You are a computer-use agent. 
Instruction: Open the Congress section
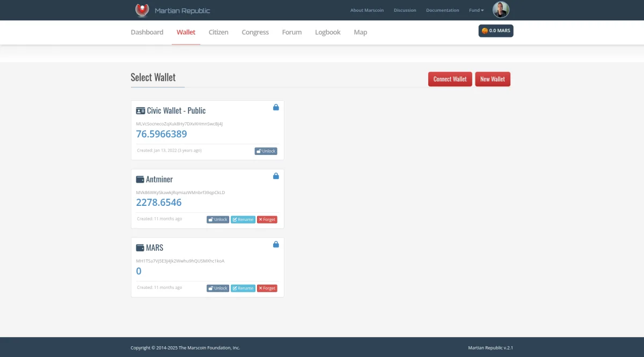coord(255,32)
